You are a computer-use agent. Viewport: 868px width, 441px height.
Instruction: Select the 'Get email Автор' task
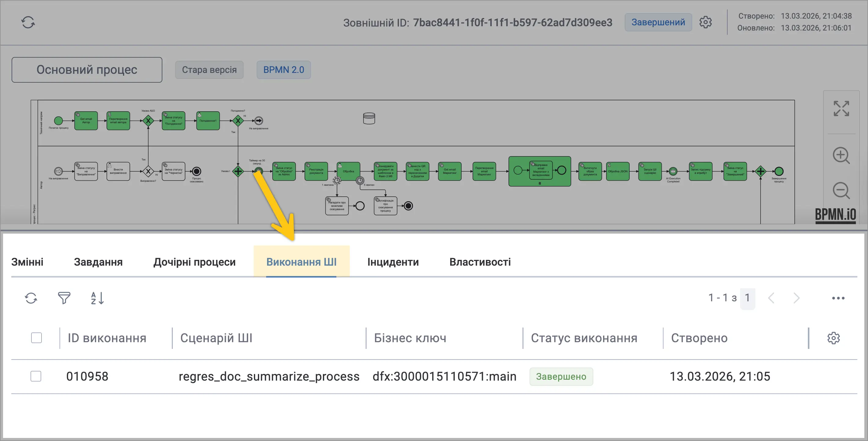pyautogui.click(x=86, y=120)
